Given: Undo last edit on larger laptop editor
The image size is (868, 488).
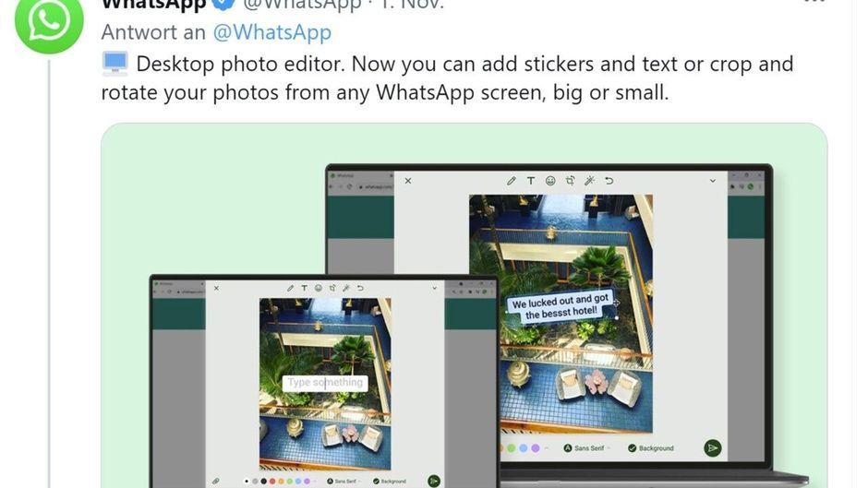Looking at the screenshot, I should click(x=609, y=181).
